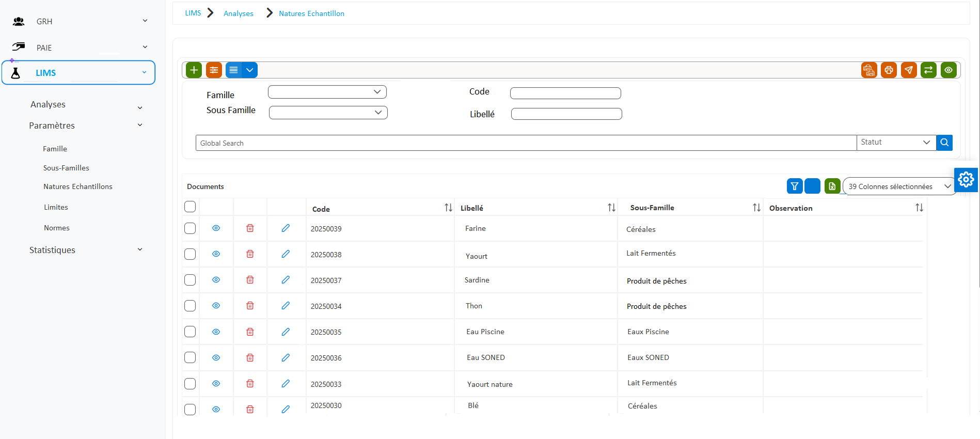This screenshot has height=439, width=980.
Task: Delete the Farine row with trash icon
Action: click(x=250, y=228)
